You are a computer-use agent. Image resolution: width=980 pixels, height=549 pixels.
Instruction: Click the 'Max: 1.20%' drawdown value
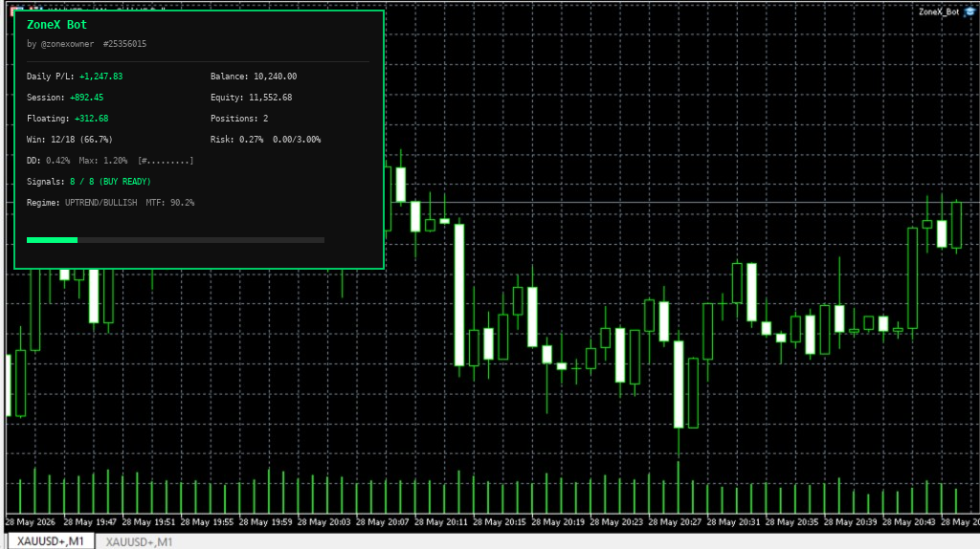(103, 161)
